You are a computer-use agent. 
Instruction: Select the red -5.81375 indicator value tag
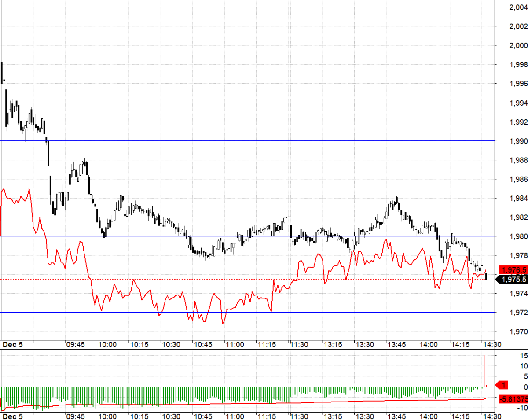tap(513, 399)
